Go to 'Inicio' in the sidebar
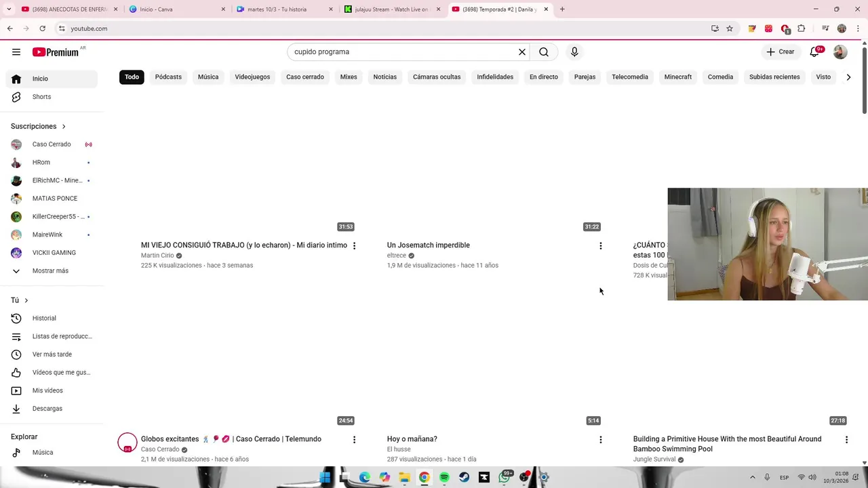The image size is (868, 488). (x=52, y=79)
